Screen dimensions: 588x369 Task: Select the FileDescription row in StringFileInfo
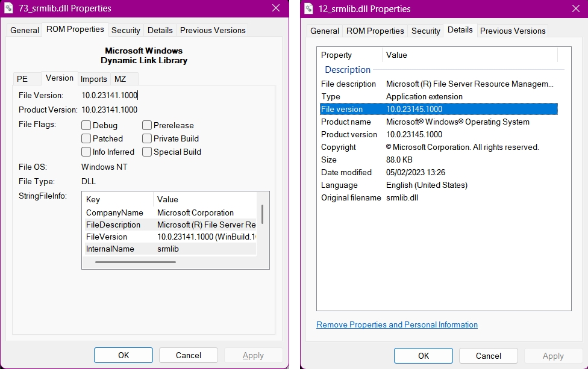coord(170,225)
